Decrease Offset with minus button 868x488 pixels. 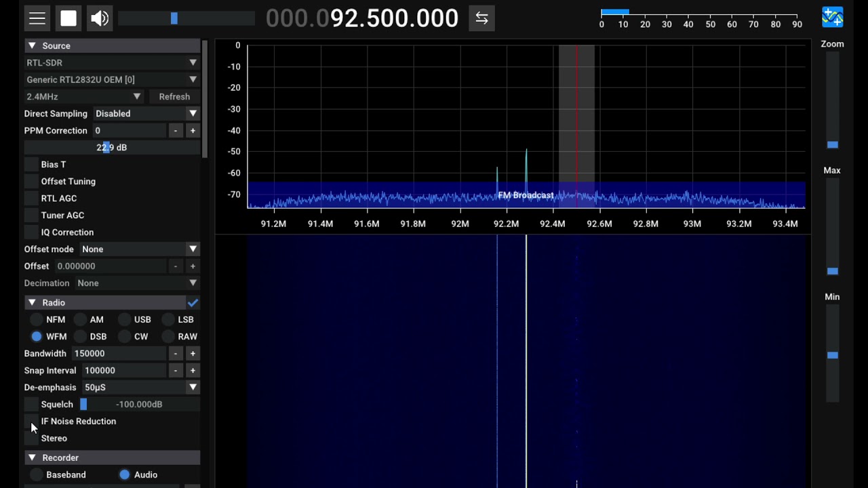click(176, 266)
